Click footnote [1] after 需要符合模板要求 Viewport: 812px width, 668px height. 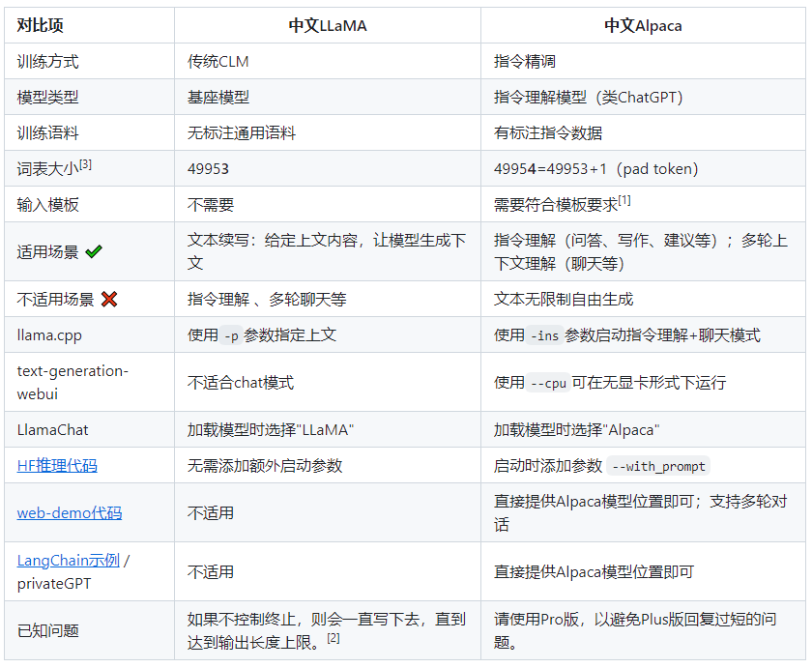624,200
